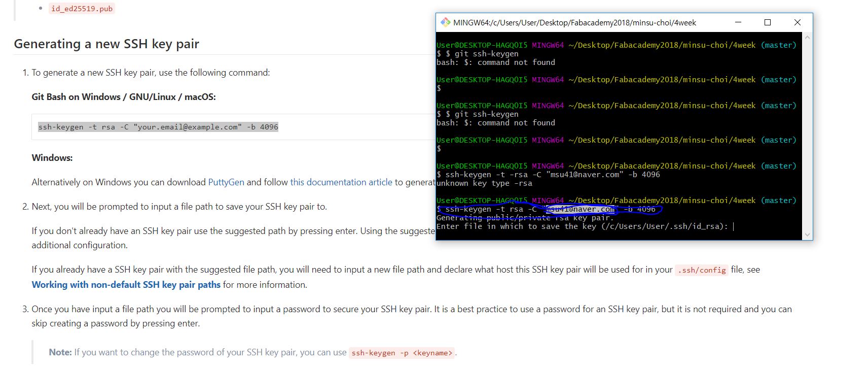Viewport: 868px width, 367px height.
Task: Click the Git Bash icon in terminal title bar
Action: (x=446, y=22)
